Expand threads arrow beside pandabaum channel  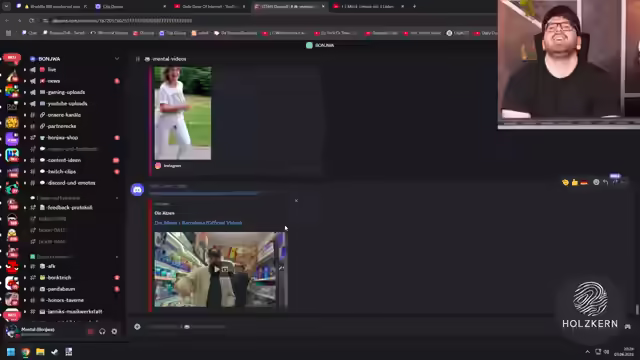pyautogui.click(x=25, y=289)
